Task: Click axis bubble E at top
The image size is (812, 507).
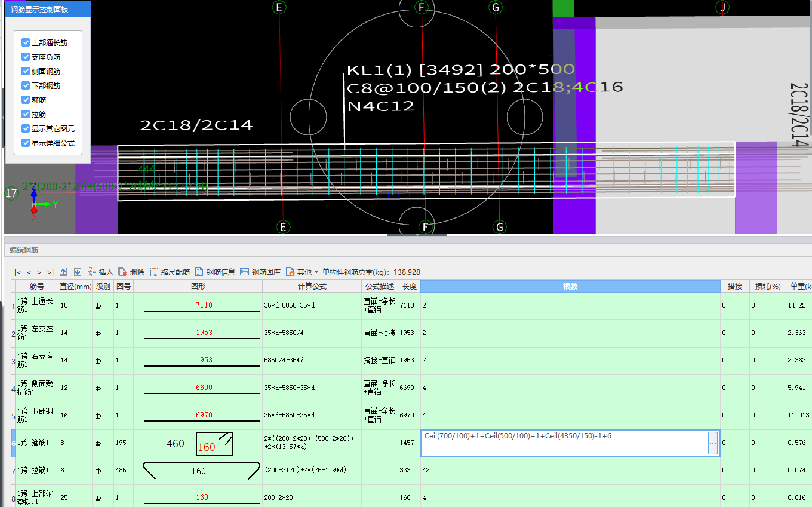Action: click(279, 7)
